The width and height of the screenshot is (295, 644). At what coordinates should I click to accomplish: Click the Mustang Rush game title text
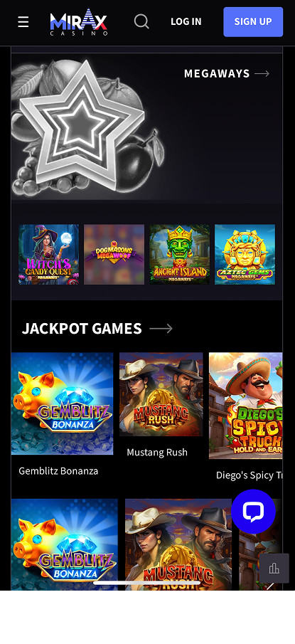click(157, 452)
